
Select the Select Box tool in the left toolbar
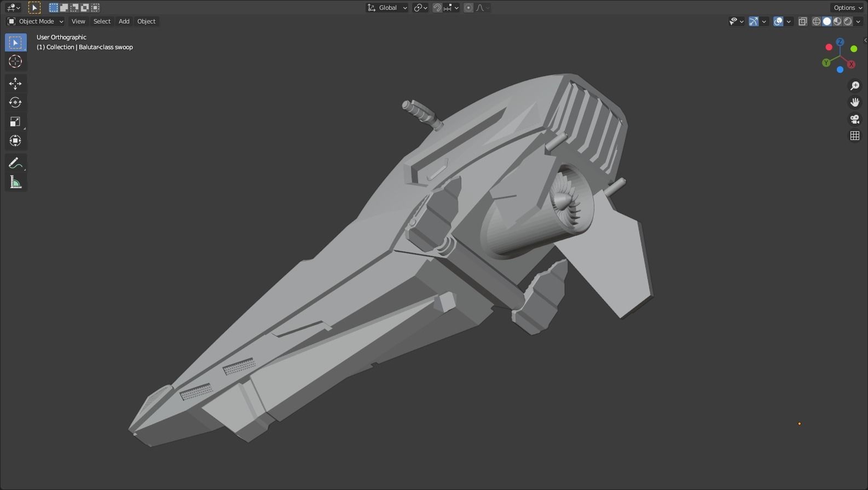15,43
